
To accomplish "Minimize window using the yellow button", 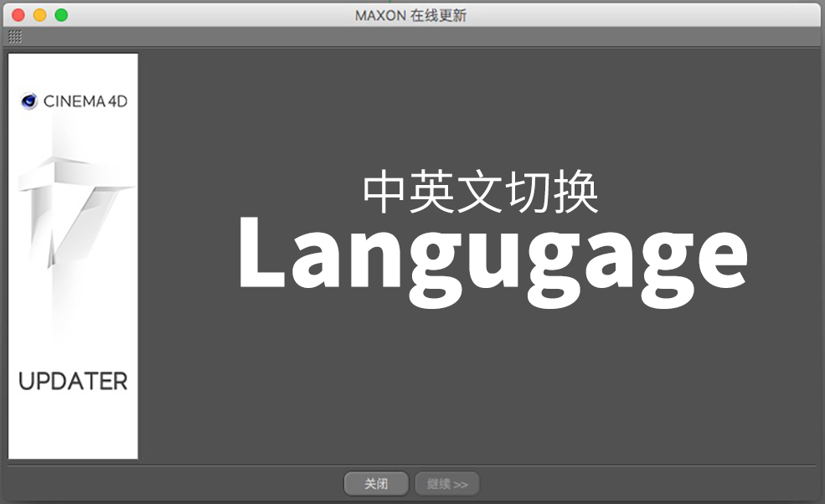I will tap(39, 15).
